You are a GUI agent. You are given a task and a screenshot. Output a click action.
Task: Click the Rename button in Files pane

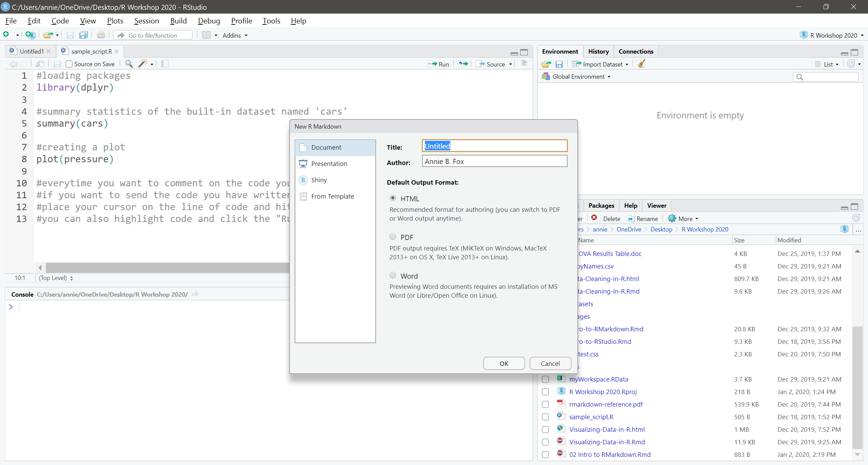pyautogui.click(x=642, y=219)
